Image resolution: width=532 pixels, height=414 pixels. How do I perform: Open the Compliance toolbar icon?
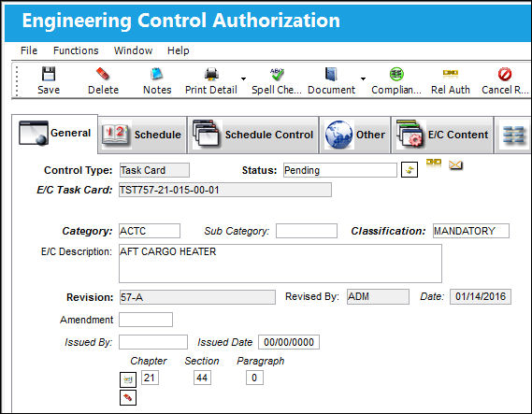click(x=396, y=74)
